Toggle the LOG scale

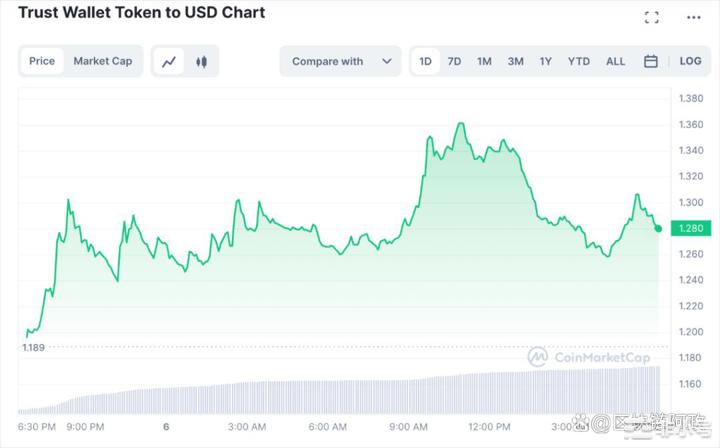690,61
